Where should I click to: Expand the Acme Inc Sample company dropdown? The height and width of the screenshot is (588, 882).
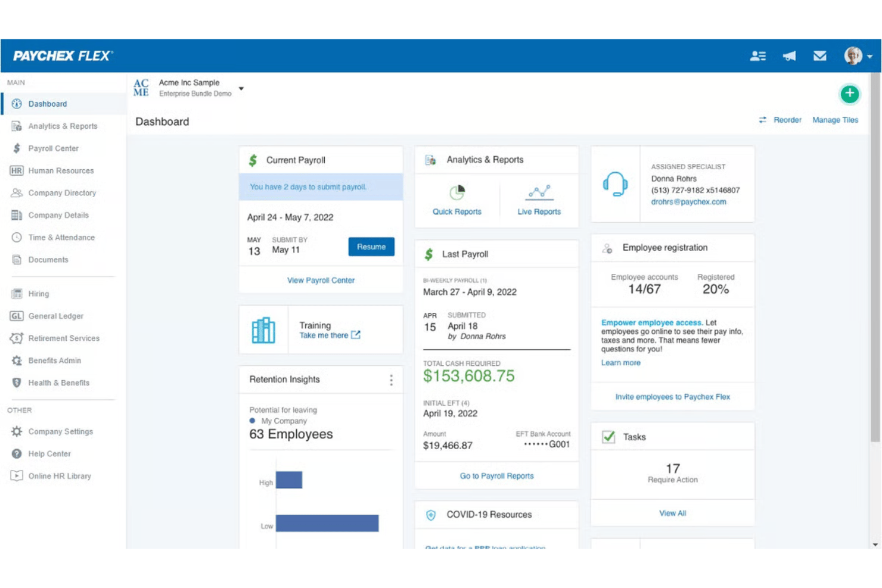pyautogui.click(x=241, y=89)
